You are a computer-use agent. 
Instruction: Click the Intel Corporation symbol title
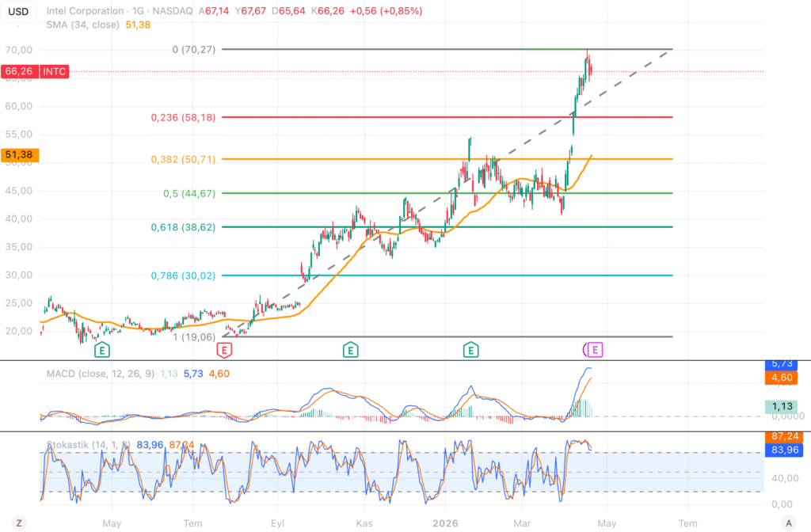87,11
